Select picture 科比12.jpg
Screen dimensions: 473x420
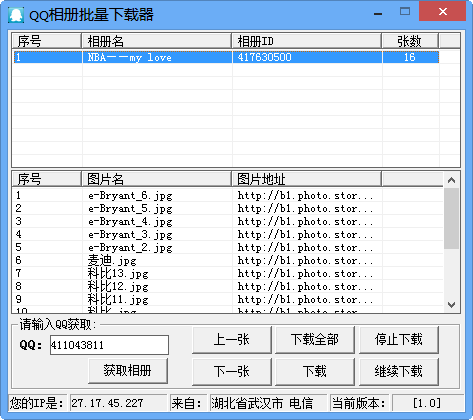(118, 286)
